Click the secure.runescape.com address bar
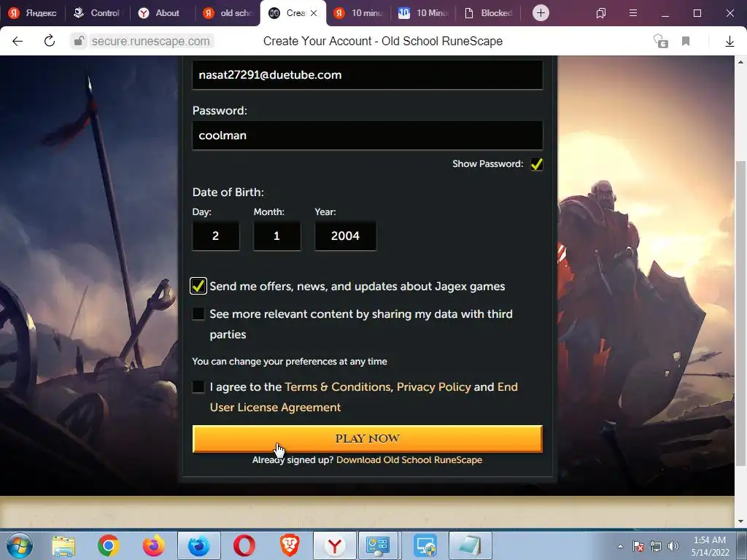The image size is (747, 560). pos(150,42)
